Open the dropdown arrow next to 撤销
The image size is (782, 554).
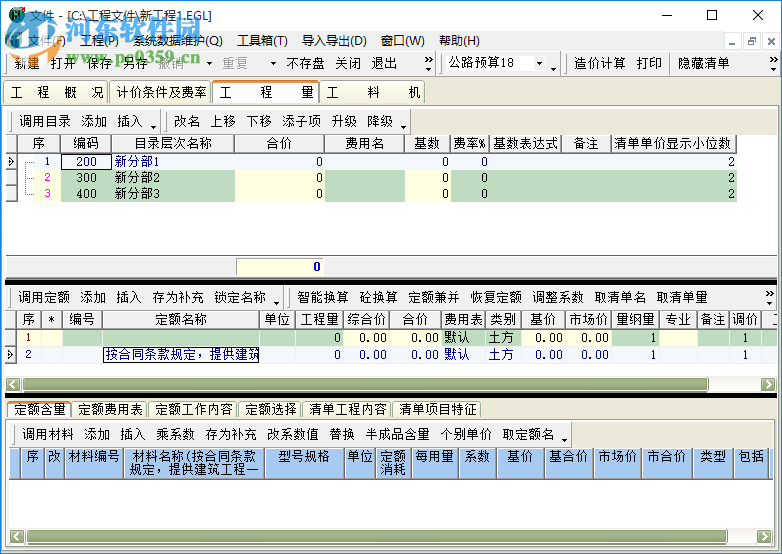pyautogui.click(x=209, y=63)
